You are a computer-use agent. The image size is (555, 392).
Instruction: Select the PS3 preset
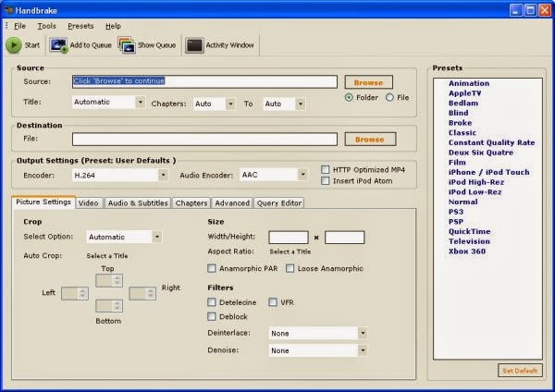456,212
